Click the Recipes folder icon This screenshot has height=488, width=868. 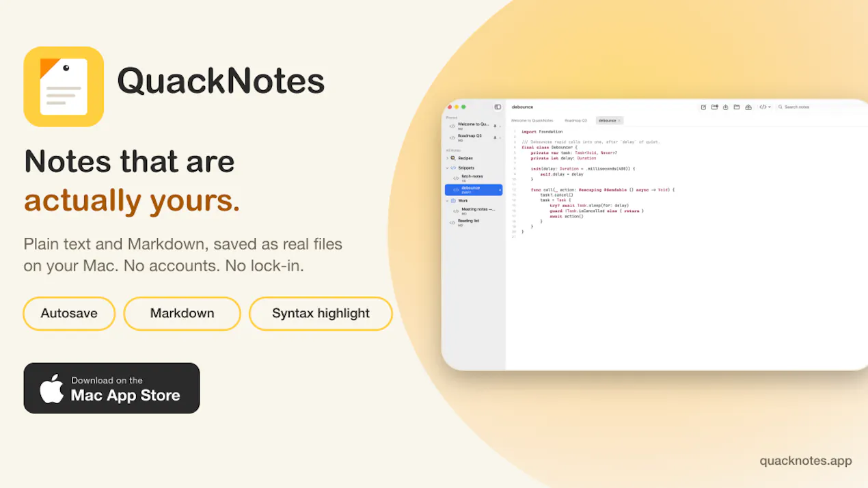453,158
